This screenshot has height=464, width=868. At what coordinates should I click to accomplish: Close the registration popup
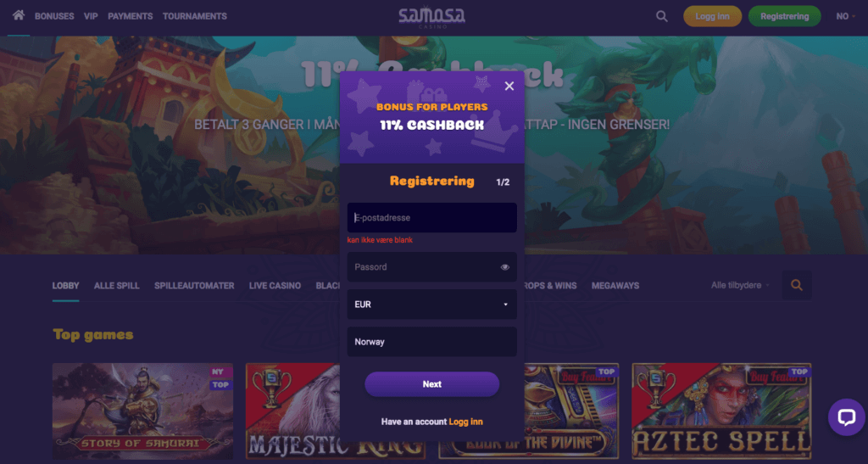coord(509,86)
